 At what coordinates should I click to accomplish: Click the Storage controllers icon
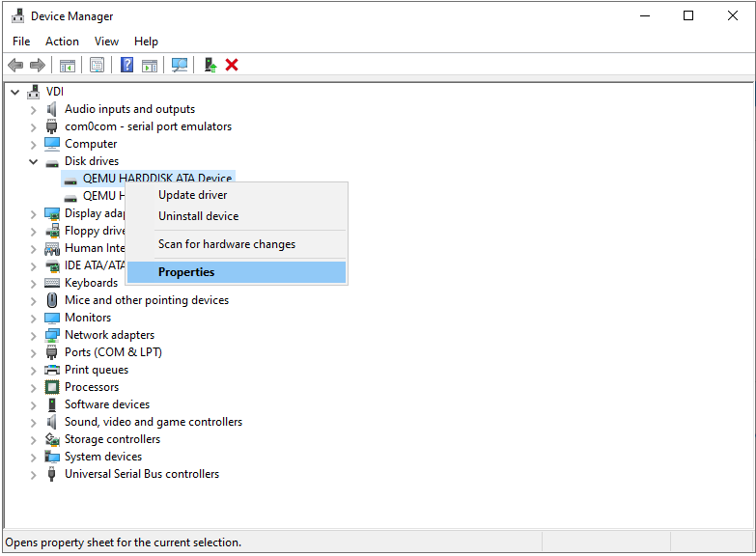click(51, 439)
